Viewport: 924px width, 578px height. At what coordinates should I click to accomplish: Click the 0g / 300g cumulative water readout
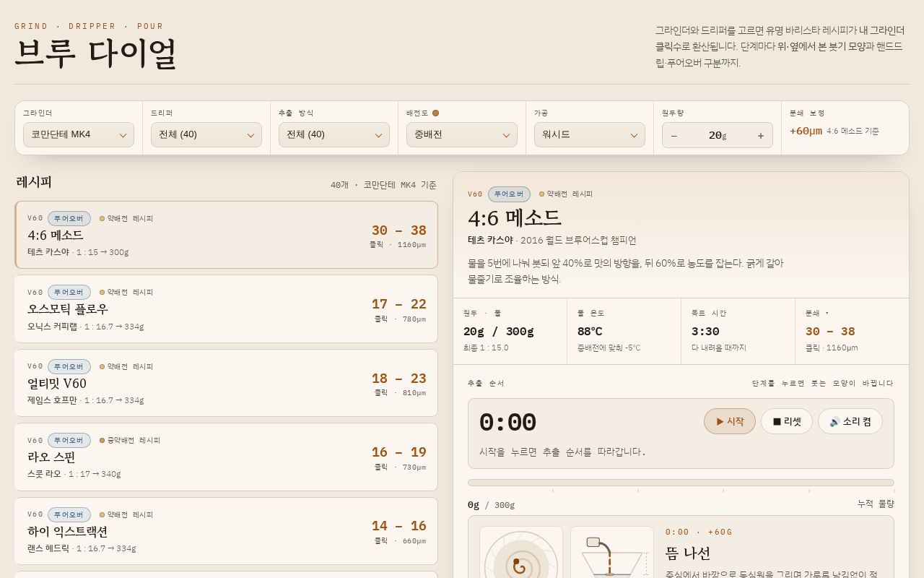tap(491, 504)
